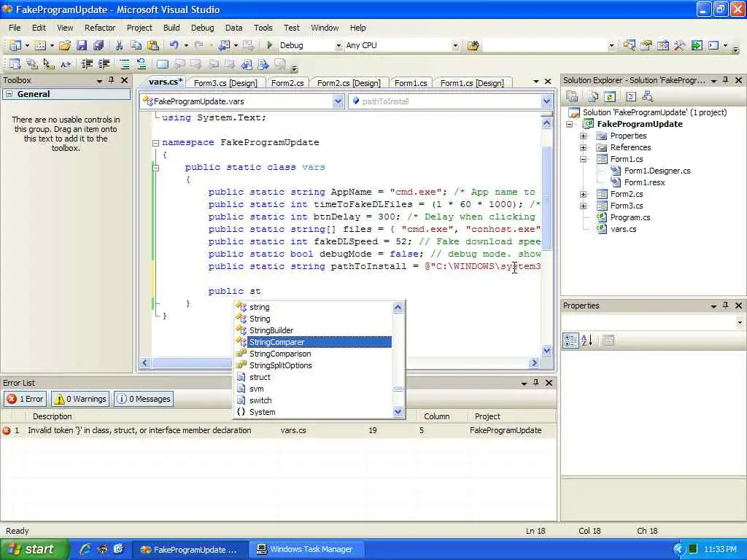
Task: Toggle the 0 Messages filter button
Action: point(144,399)
